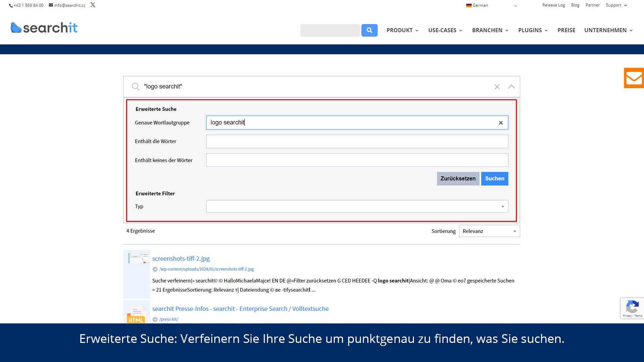Open the X (Twitter) social icon
This screenshot has height=362, width=644.
tap(93, 5)
